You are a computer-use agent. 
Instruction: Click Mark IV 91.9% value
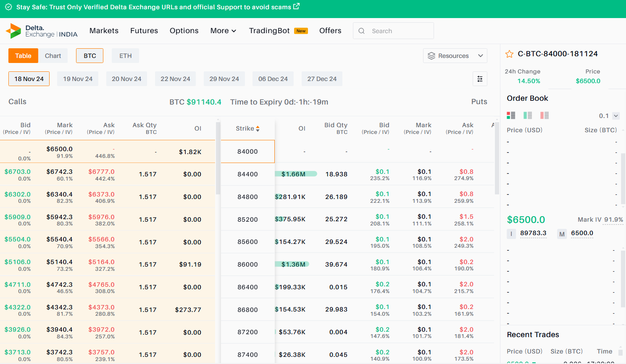(613, 220)
